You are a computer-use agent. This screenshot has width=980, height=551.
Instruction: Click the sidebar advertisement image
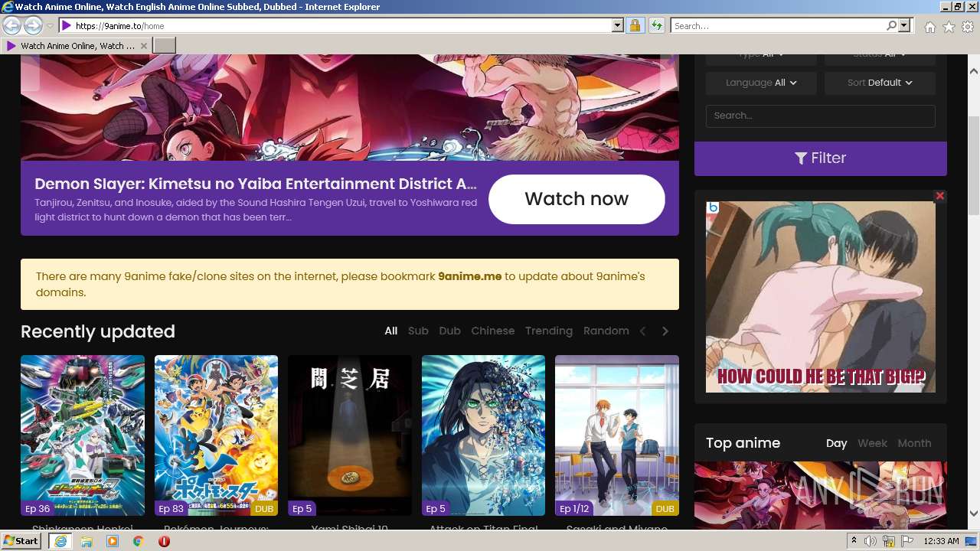(x=820, y=297)
